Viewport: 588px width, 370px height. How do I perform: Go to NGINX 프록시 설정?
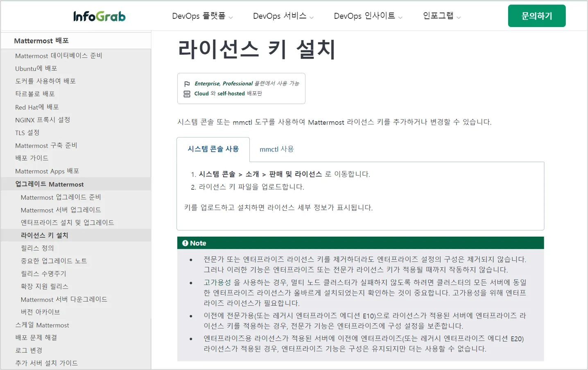[43, 120]
